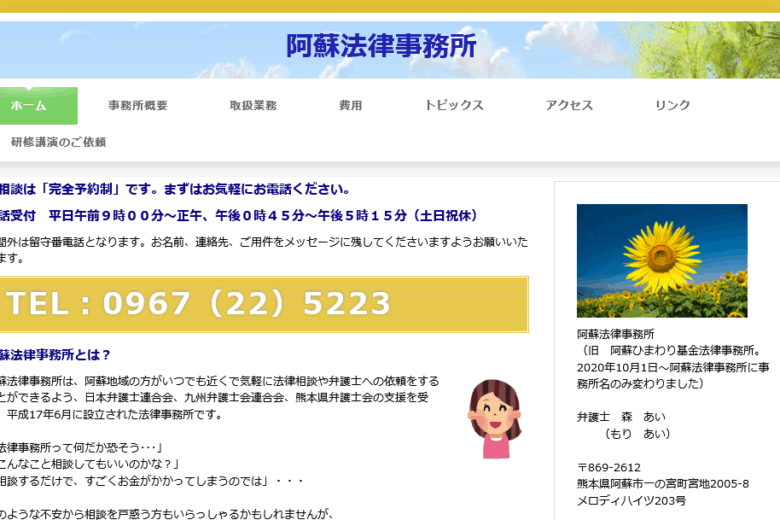Click the sunflower photo in the sidebar
The width and height of the screenshot is (780, 520).
point(661,261)
